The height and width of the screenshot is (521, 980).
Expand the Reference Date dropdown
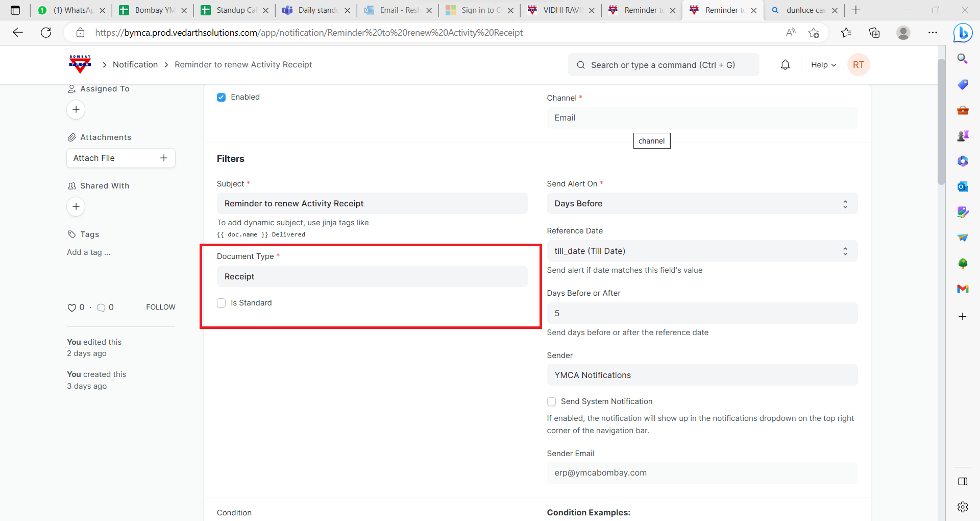[x=702, y=251]
